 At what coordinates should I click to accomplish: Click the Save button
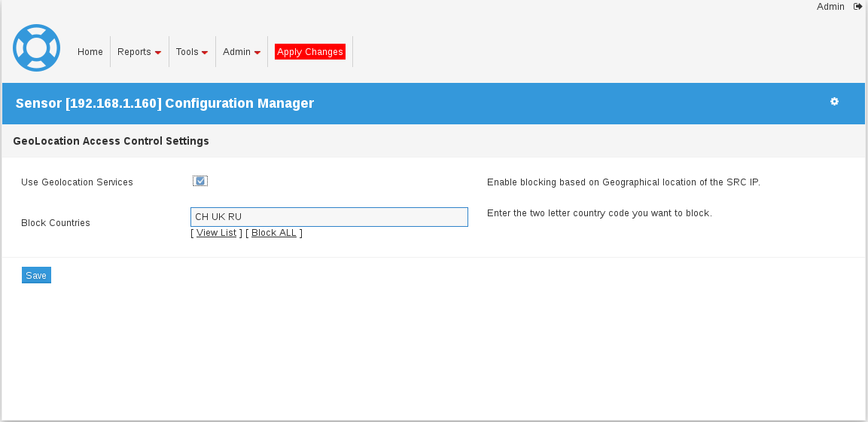pyautogui.click(x=37, y=275)
